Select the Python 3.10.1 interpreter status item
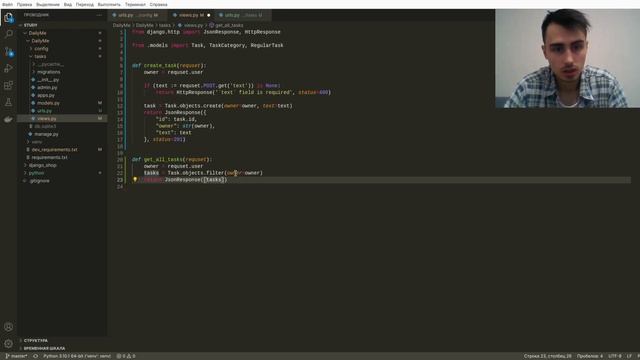The width and height of the screenshot is (640, 360). coord(77,356)
